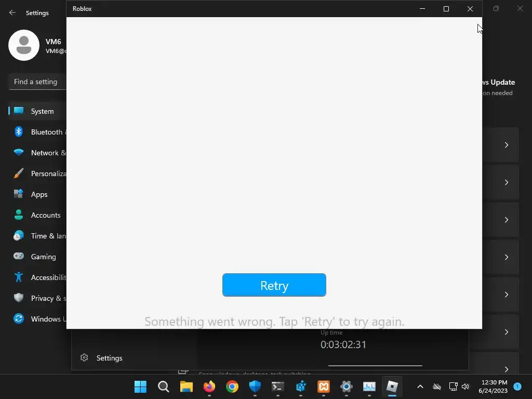Open Personalization settings category
This screenshot has height=399, width=532.
(37, 174)
